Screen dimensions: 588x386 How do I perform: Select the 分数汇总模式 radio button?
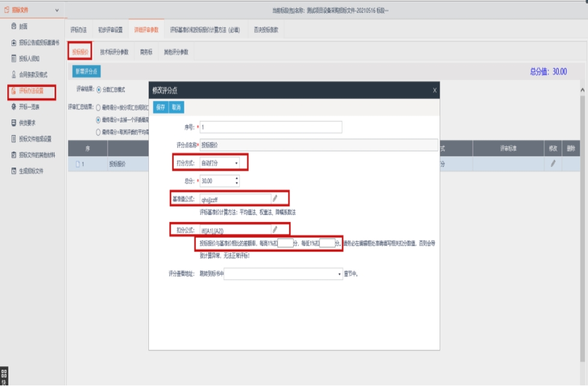99,89
